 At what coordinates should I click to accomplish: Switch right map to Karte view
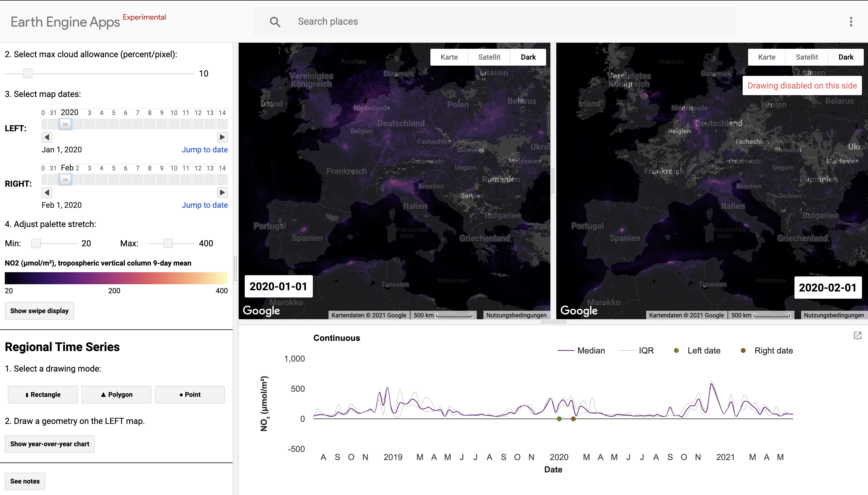(767, 57)
